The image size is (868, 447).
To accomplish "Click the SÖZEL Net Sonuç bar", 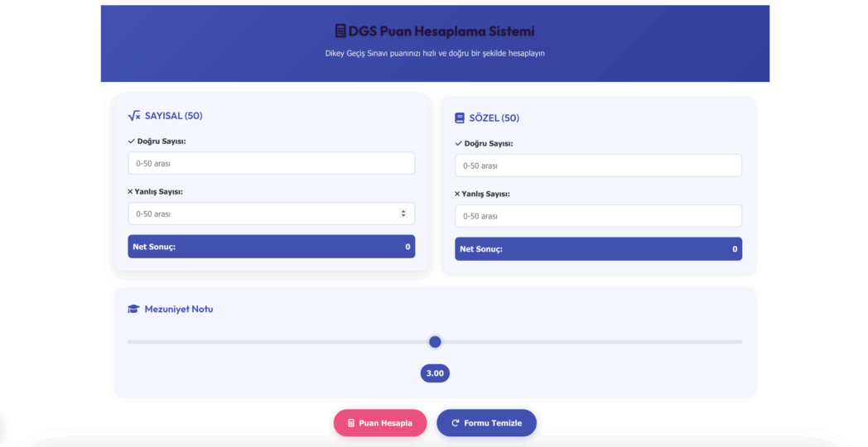I will coord(598,249).
